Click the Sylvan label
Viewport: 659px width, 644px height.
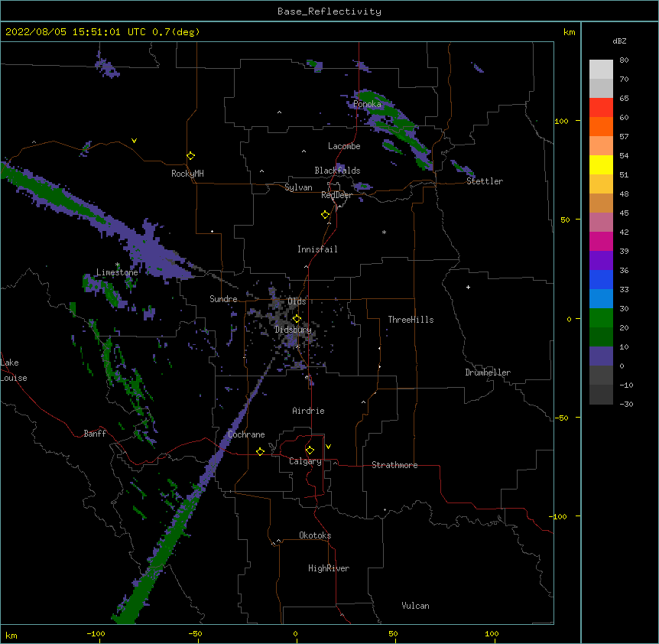(298, 187)
